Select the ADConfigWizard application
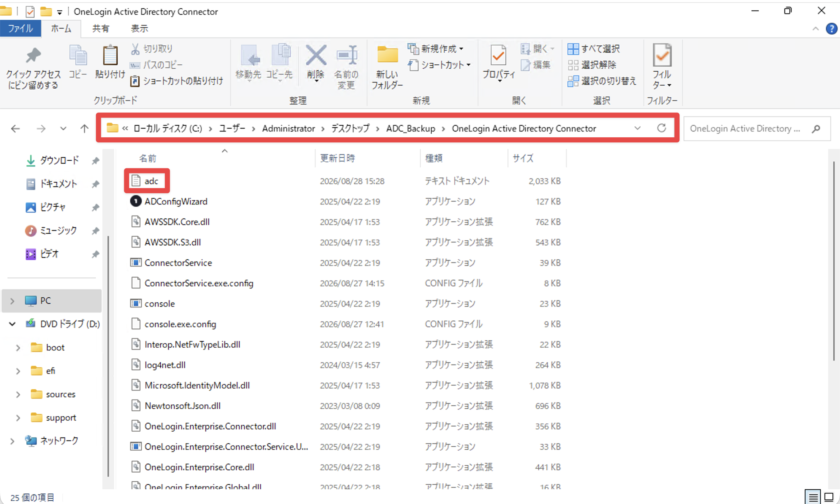The image size is (840, 504). pos(176,202)
